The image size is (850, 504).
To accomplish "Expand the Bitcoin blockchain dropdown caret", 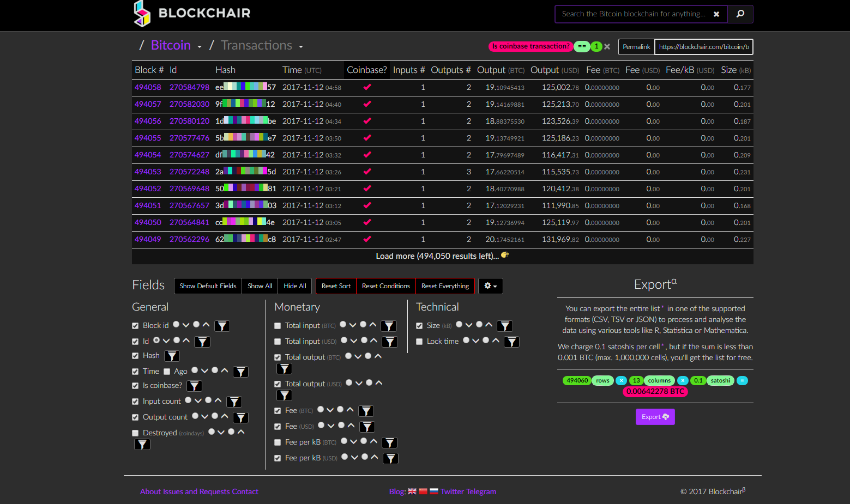I will pos(200,47).
